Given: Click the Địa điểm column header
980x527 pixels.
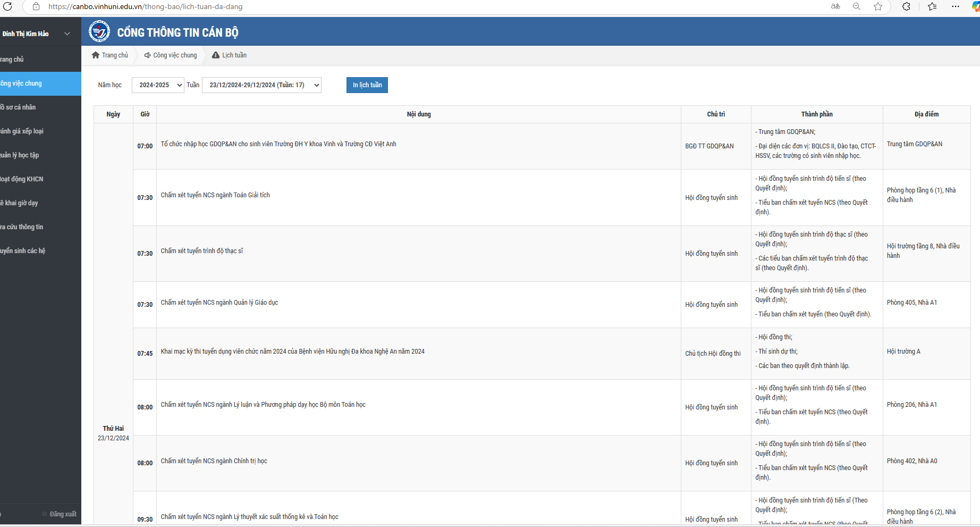Looking at the screenshot, I should pyautogui.click(x=926, y=114).
